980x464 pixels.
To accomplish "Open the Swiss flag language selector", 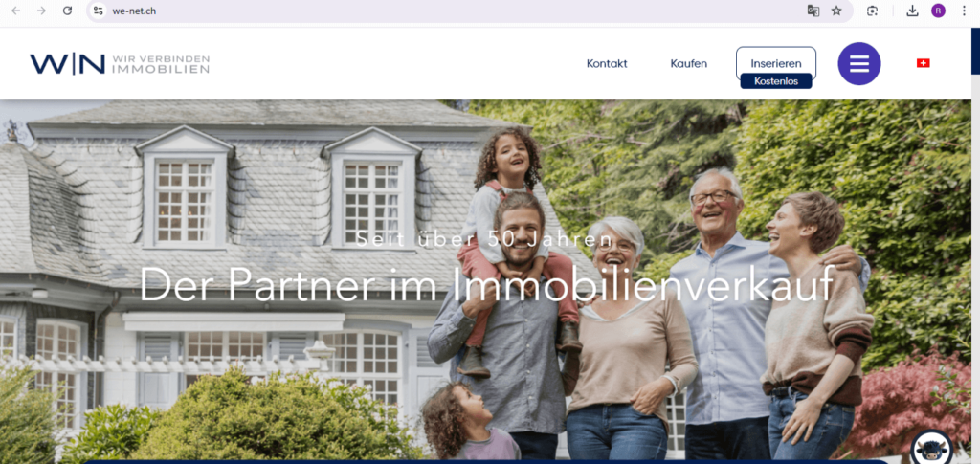I will [924, 63].
